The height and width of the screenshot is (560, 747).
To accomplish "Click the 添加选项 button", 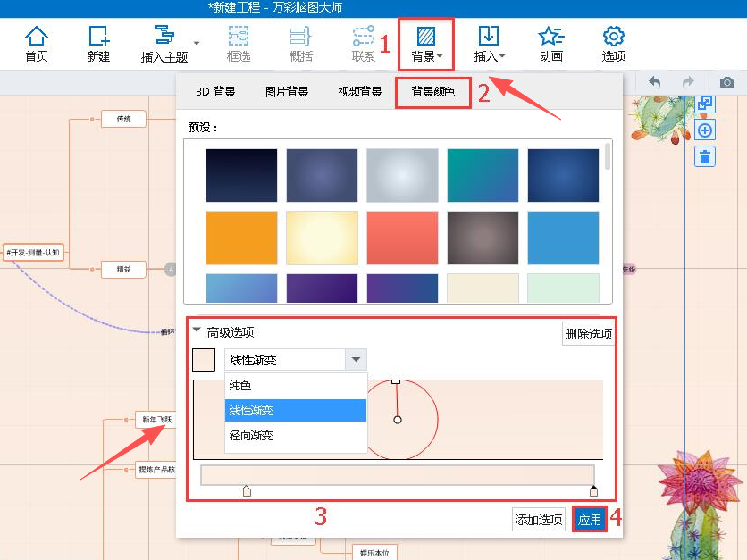I will pyautogui.click(x=538, y=520).
